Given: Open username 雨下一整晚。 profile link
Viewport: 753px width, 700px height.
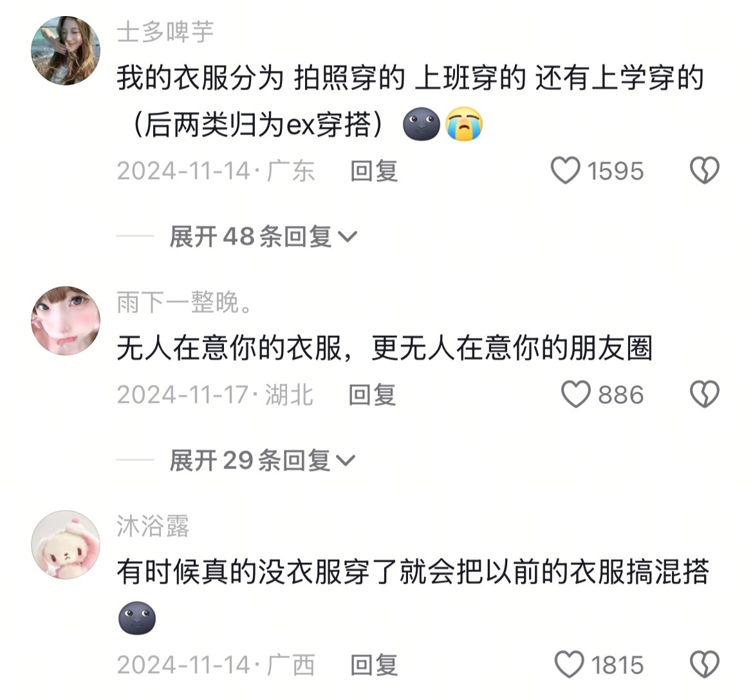Looking at the screenshot, I should pos(185,302).
